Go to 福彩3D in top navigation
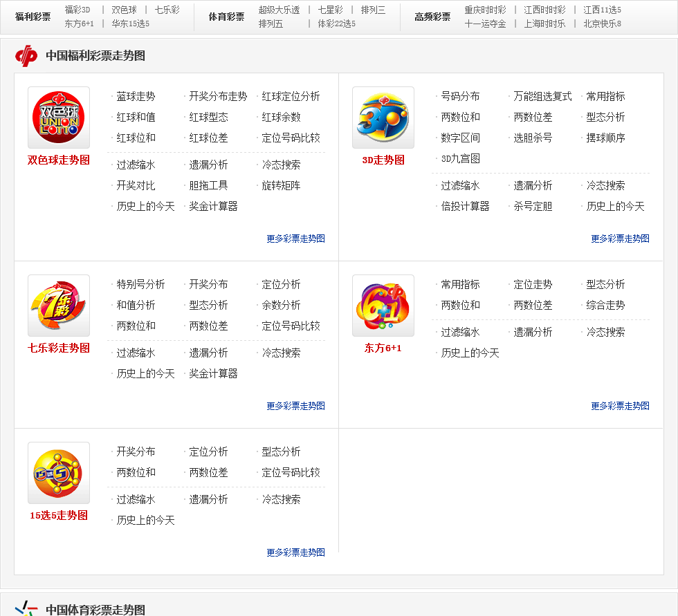 point(77,10)
